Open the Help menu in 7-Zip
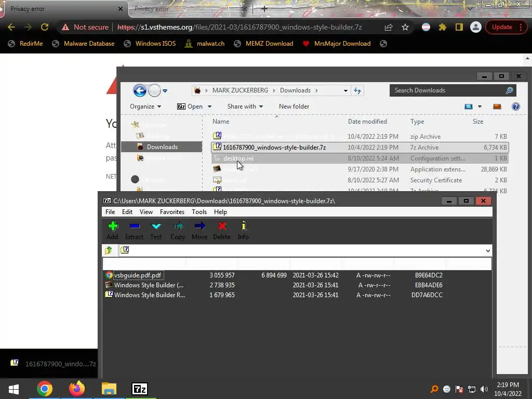This screenshot has height=399, width=532. [220, 212]
